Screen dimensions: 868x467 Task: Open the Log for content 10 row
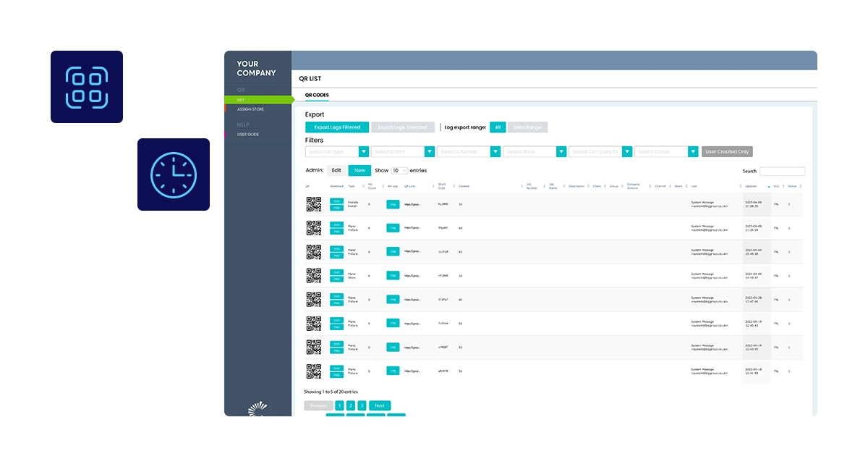point(393,204)
